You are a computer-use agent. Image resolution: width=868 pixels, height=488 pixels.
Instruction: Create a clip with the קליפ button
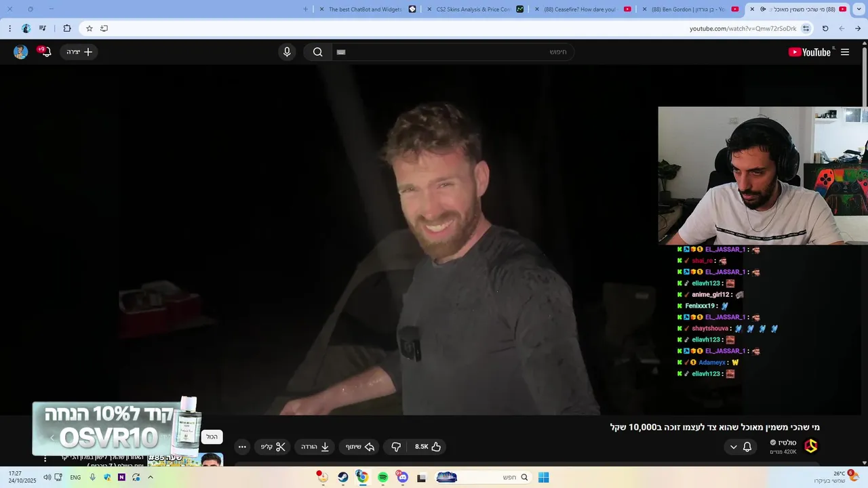[273, 447]
